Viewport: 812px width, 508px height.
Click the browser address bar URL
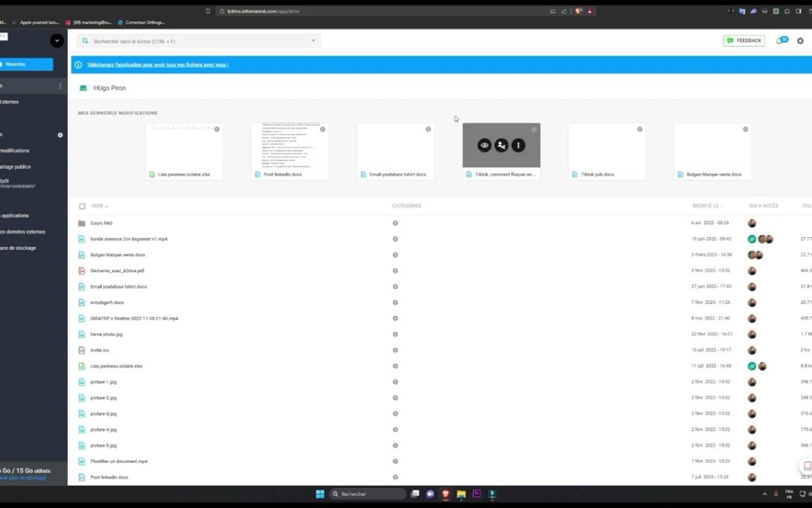pyautogui.click(x=263, y=11)
